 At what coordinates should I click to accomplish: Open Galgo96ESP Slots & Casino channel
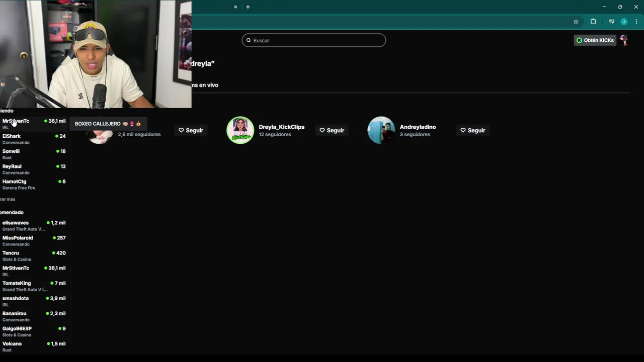tap(34, 331)
